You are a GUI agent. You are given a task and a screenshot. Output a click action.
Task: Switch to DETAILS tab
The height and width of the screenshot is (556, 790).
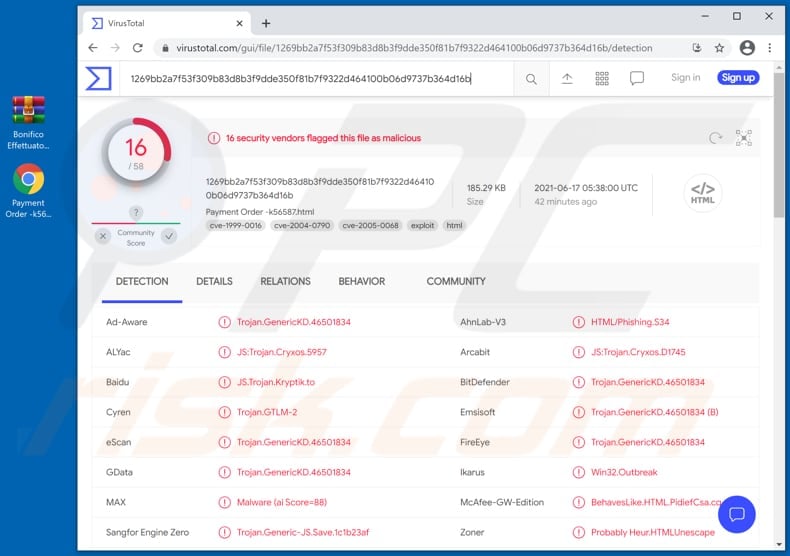click(x=214, y=282)
